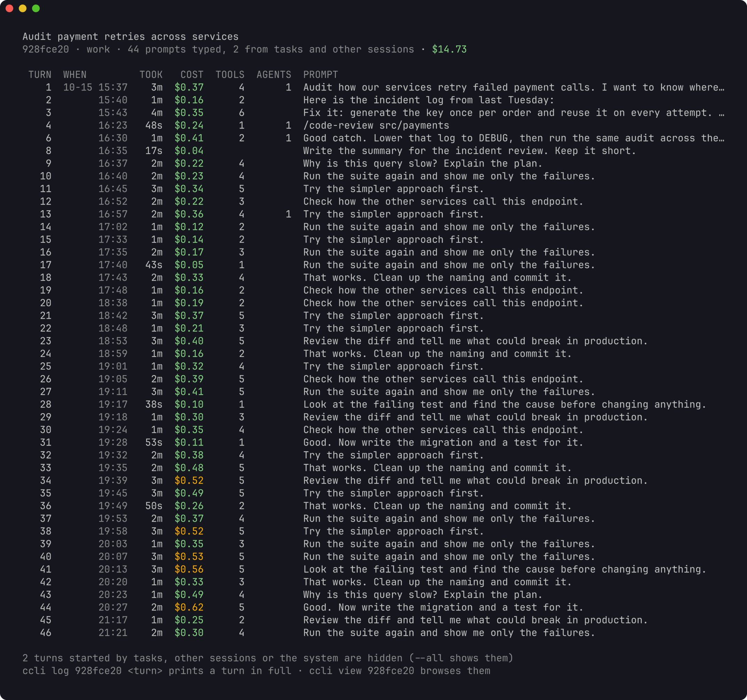Click the AGENTS column header
The height and width of the screenshot is (700, 747).
pyautogui.click(x=274, y=75)
